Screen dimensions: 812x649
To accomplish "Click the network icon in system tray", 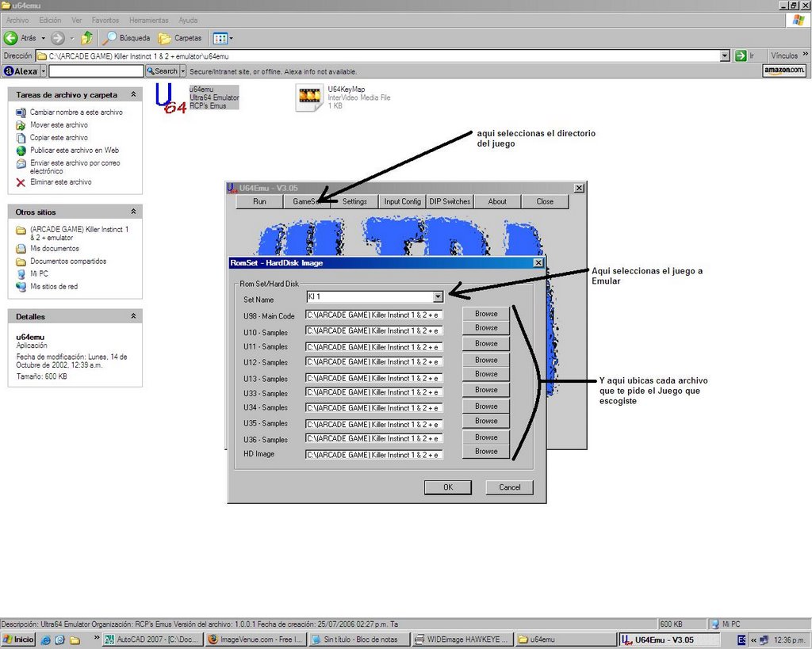I will [x=764, y=639].
